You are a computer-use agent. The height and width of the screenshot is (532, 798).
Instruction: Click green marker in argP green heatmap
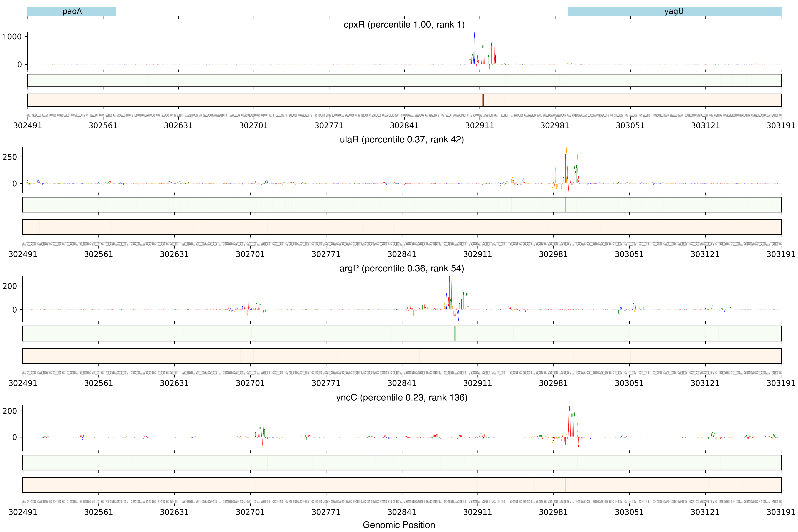pyautogui.click(x=455, y=334)
